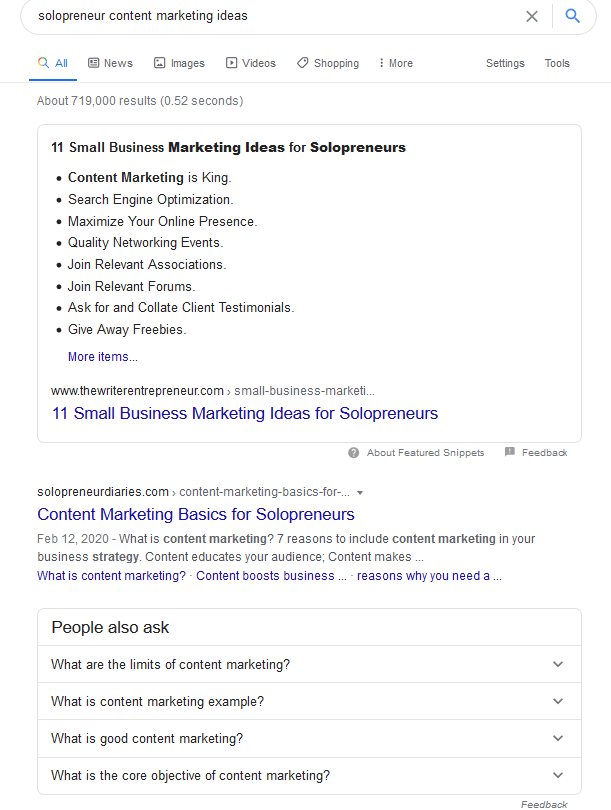611x810 pixels.
Task: Switch to the Images tab
Action: click(x=179, y=63)
